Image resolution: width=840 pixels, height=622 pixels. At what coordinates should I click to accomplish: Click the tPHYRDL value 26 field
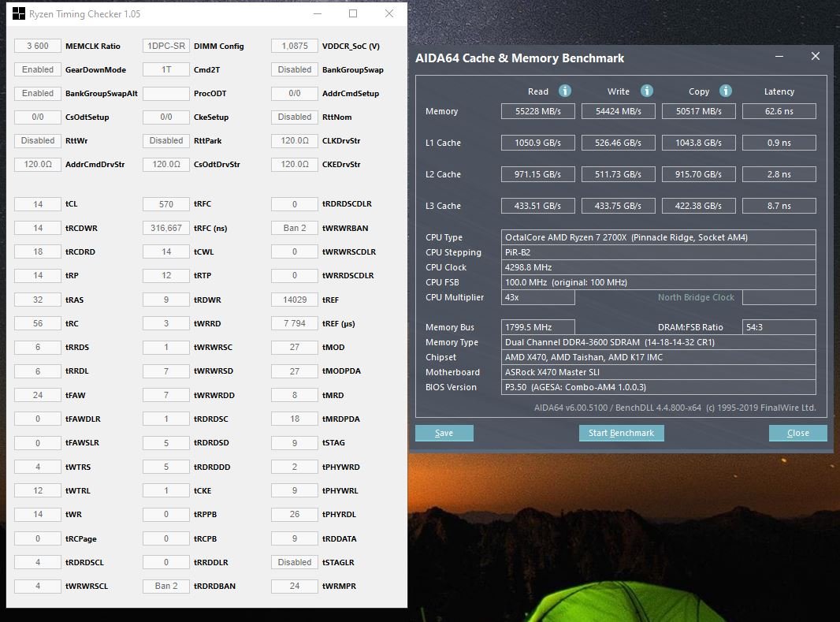pos(295,514)
